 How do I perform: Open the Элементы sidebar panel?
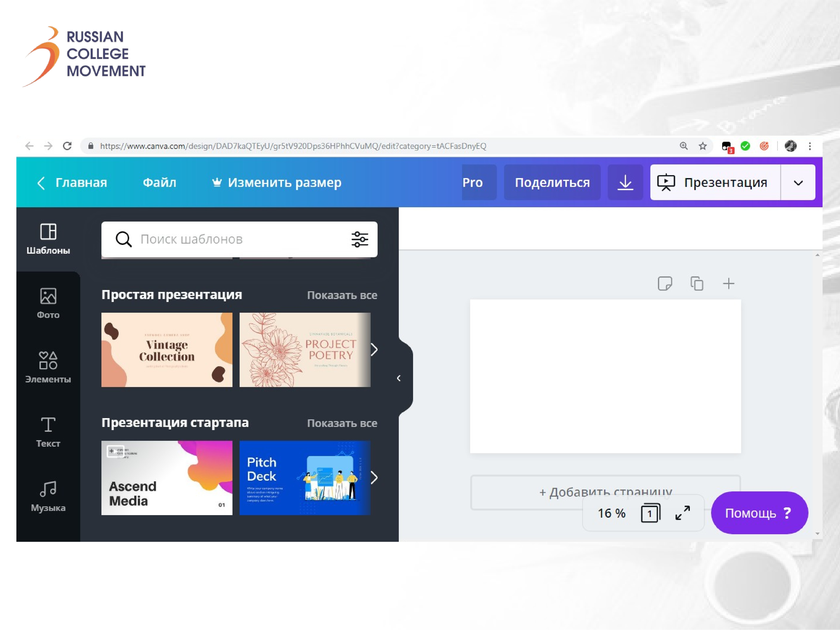tap(48, 367)
